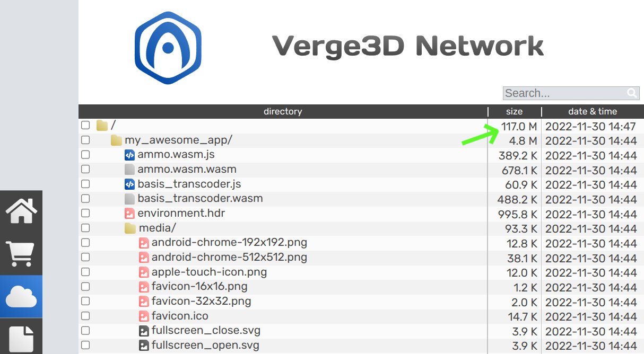This screenshot has height=354, width=644.
Task: Click the ammo.wasm.wasm file icon
Action: point(129,170)
